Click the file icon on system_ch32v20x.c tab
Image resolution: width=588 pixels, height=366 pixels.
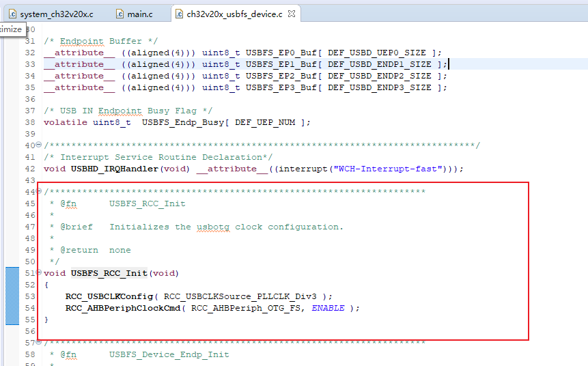[12, 14]
